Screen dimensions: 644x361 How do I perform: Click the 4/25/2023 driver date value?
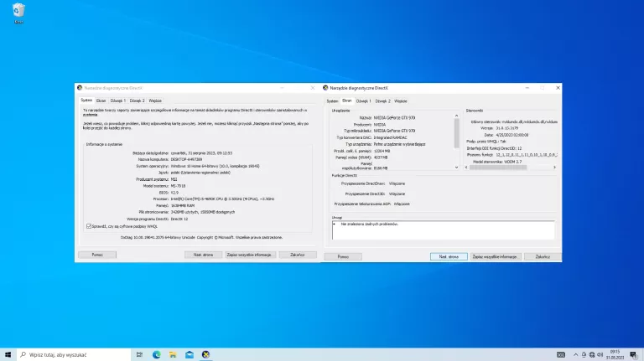point(512,135)
